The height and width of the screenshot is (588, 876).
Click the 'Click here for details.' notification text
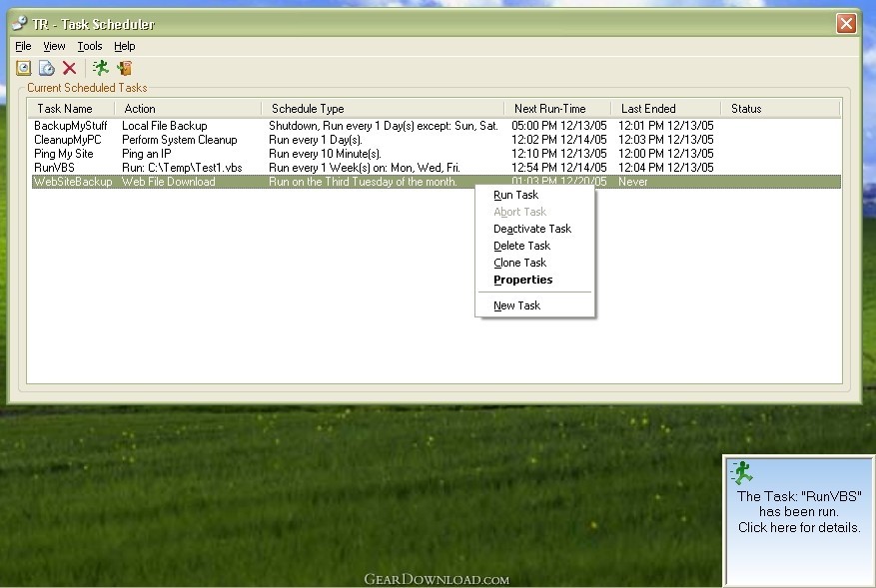coord(799,528)
